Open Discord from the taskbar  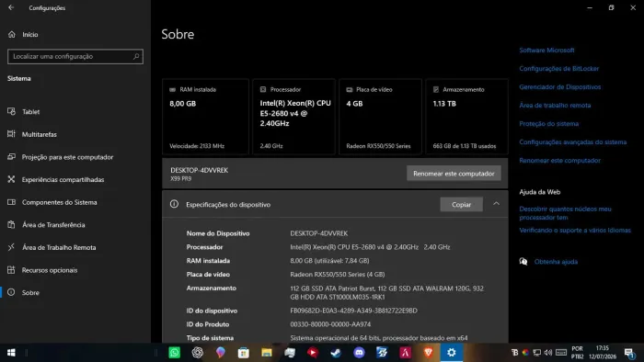tap(359, 353)
